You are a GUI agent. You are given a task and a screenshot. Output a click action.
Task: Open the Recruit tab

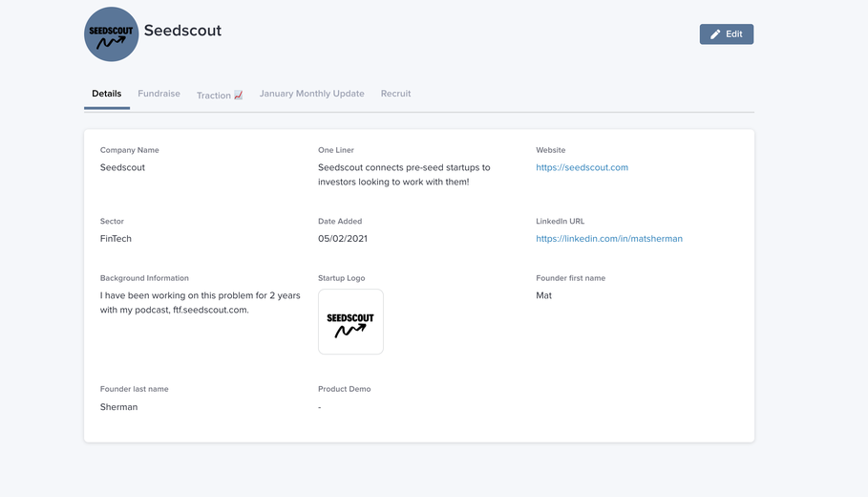point(395,94)
